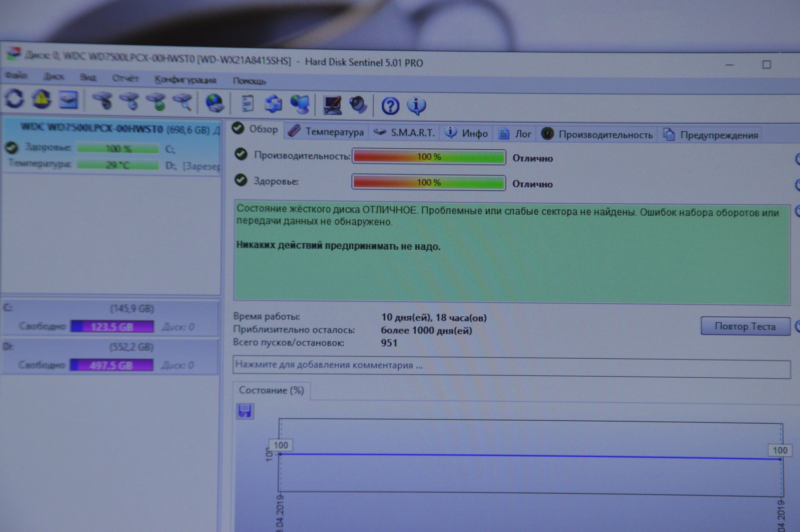Save the chart using the floppy disk icon

coord(245,411)
